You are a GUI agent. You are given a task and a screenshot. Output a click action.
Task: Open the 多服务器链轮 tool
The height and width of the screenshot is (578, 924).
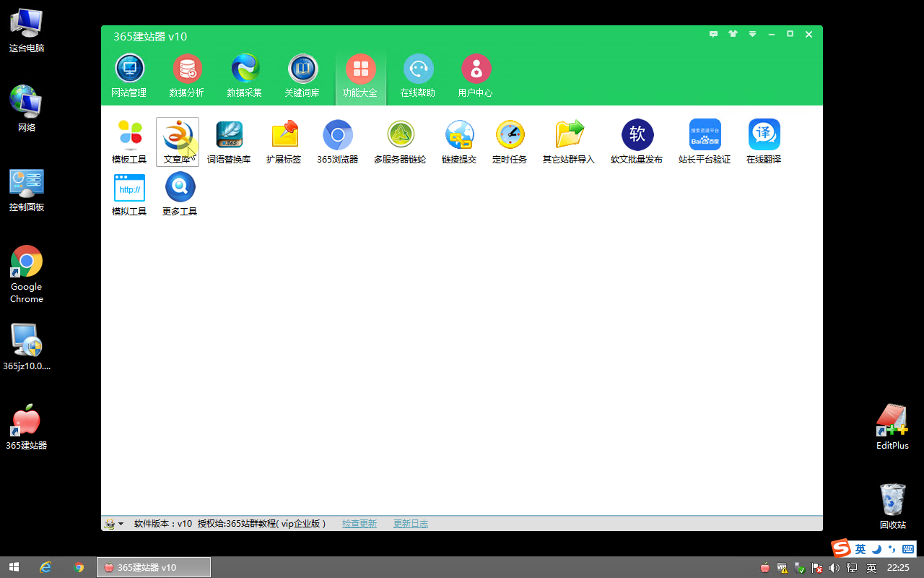coord(400,142)
